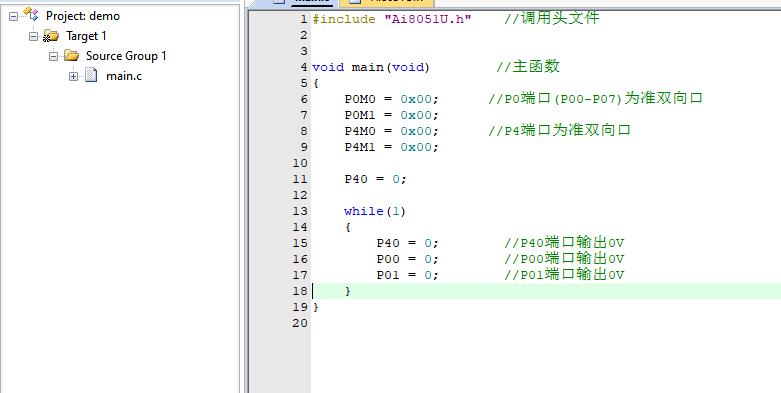Click the Project: demo workspace icon
The height and width of the screenshot is (393, 781).
31,14
